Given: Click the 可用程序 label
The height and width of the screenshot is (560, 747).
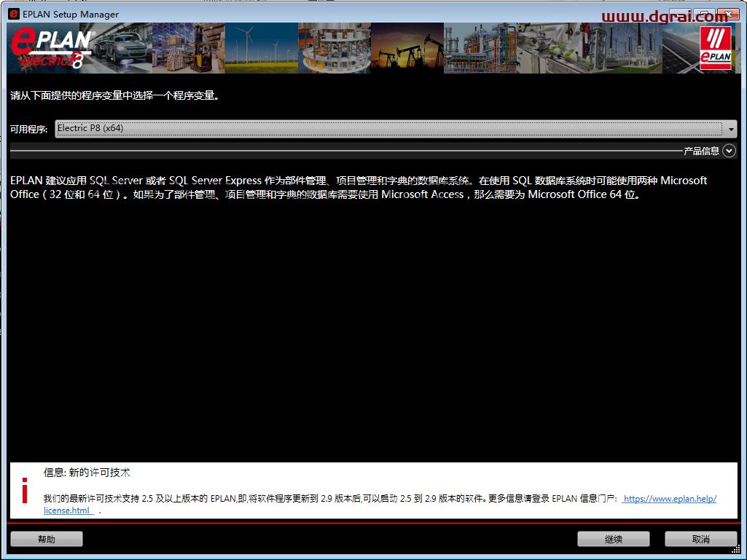Looking at the screenshot, I should coord(29,129).
